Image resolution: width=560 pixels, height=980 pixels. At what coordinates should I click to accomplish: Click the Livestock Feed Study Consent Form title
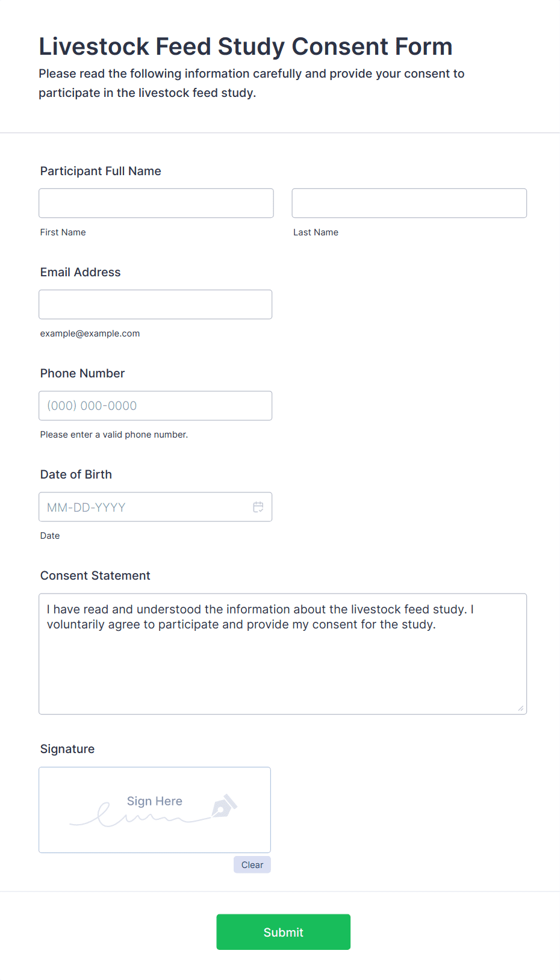click(x=245, y=46)
